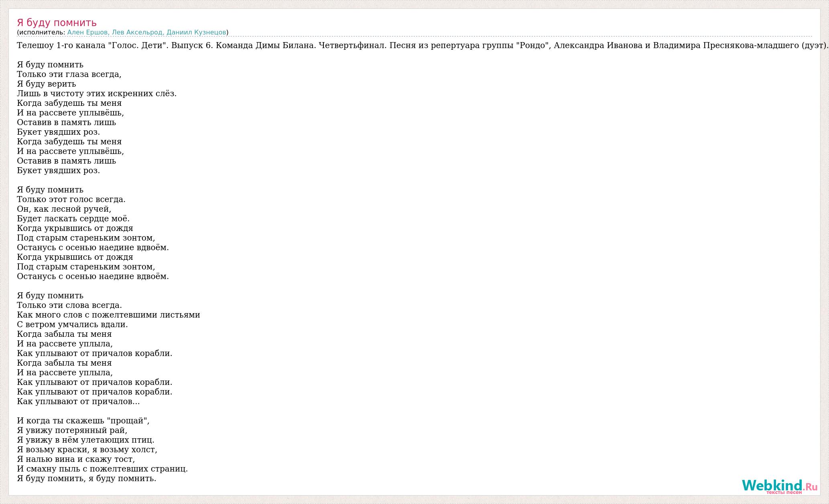Click line 'И смахну пыль с пожелтевших страниц.'
The height and width of the screenshot is (504, 829).
[x=102, y=469]
